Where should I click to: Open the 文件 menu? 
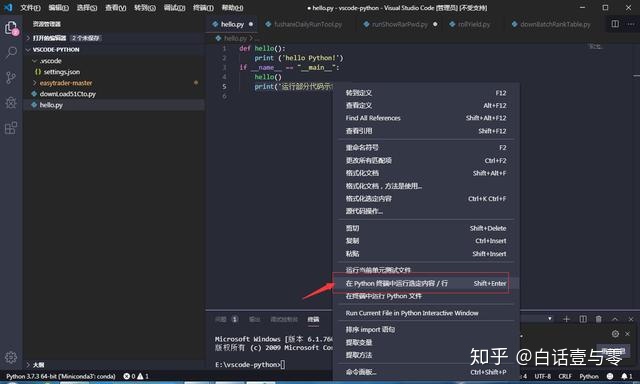pos(30,8)
